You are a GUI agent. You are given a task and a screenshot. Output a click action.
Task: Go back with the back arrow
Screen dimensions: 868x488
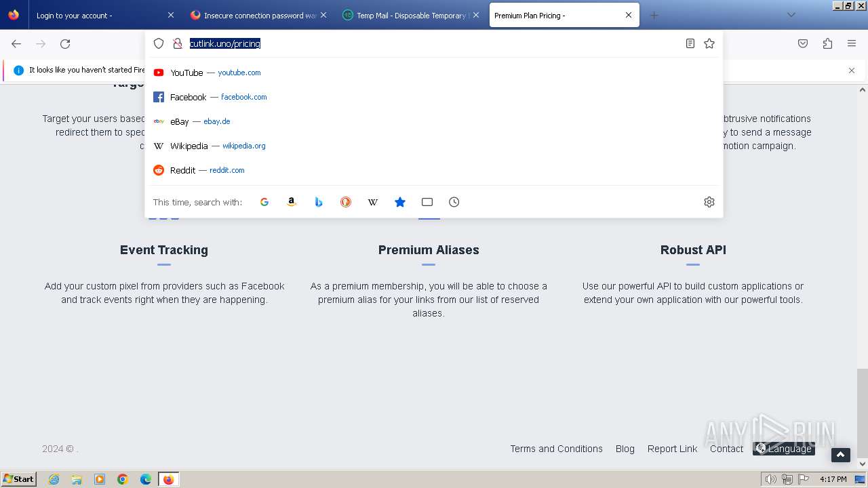16,43
